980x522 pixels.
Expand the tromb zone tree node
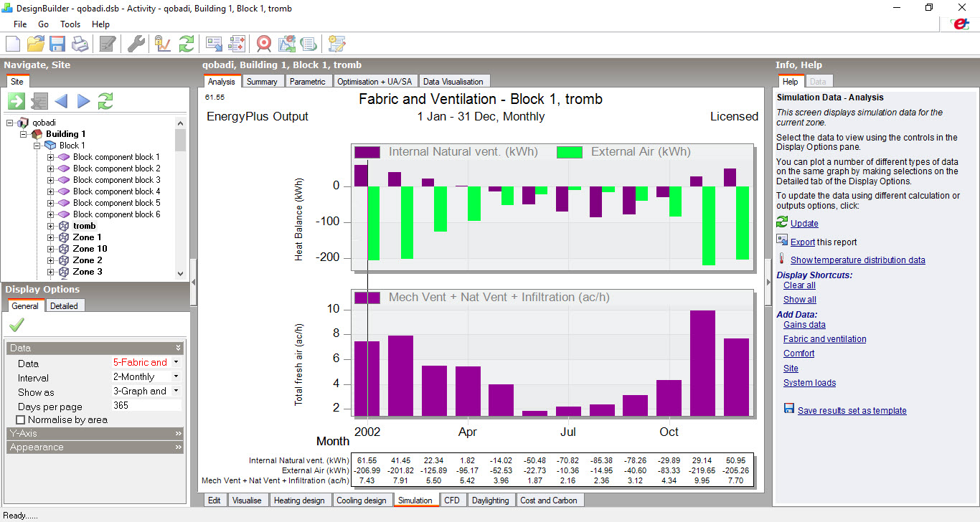[51, 226]
